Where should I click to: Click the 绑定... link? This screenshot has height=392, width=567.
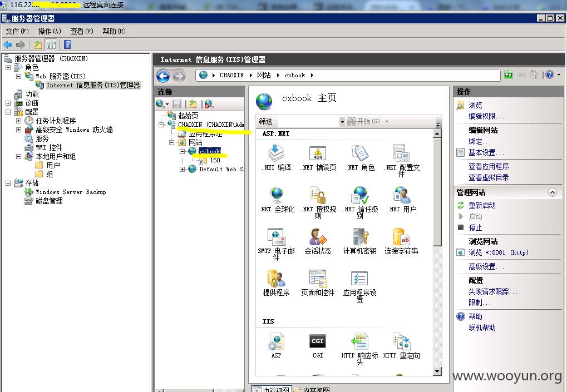click(x=480, y=141)
